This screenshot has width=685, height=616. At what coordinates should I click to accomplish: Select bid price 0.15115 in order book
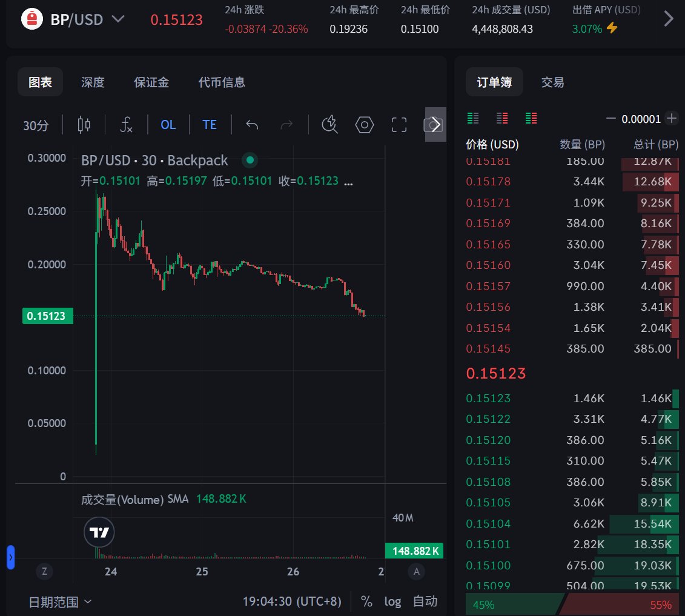point(488,461)
